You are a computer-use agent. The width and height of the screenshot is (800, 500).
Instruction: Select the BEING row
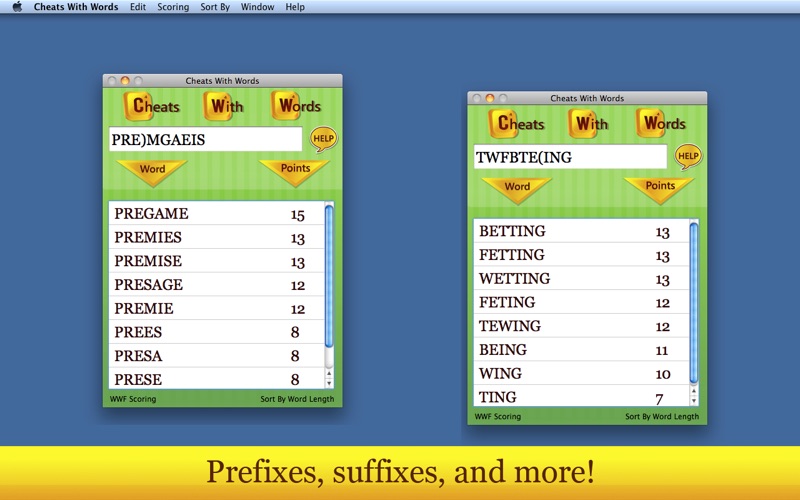(x=581, y=349)
